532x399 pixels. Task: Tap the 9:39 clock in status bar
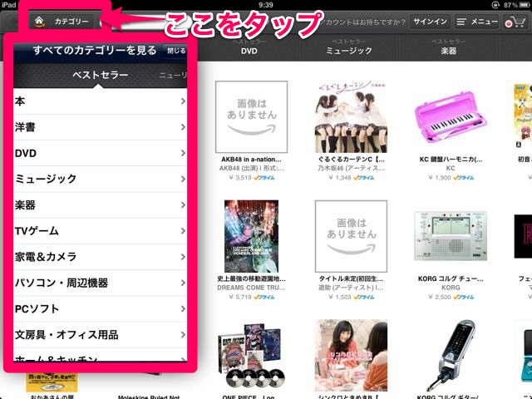point(266,5)
